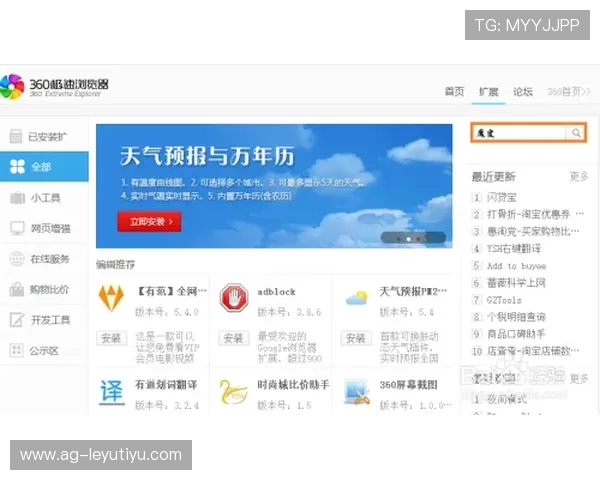Screen dimensions: 600x480
Task: Click the 在线服务 globe icon
Action: point(17,259)
